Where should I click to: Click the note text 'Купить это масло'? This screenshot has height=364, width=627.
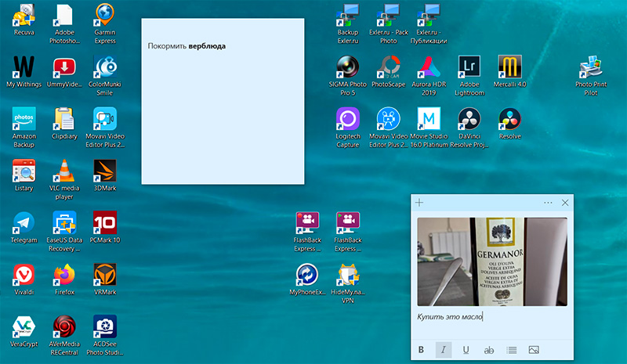point(449,316)
